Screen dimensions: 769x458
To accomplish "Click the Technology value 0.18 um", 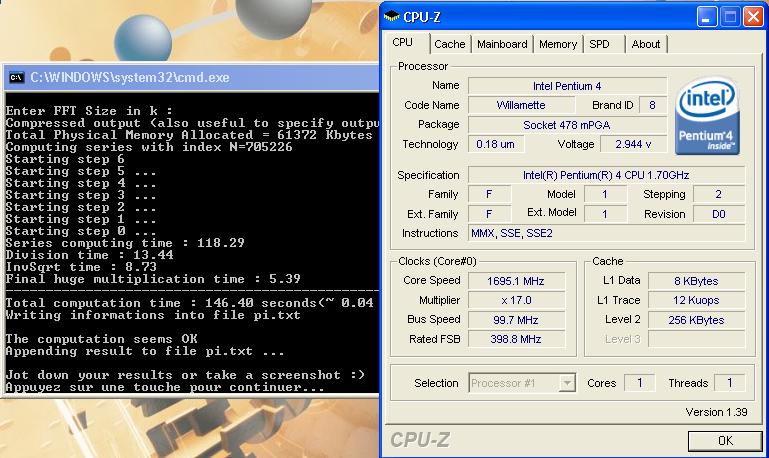I will (x=495, y=144).
